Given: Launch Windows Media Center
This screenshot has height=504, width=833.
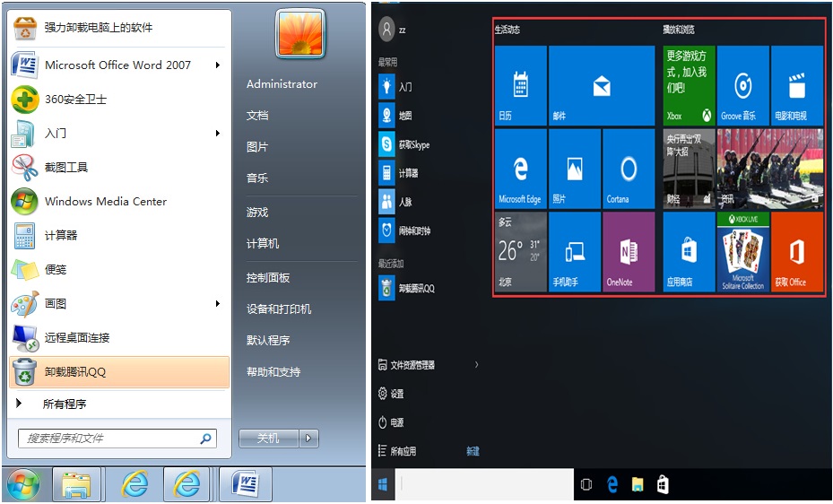Looking at the screenshot, I should coord(119,201).
